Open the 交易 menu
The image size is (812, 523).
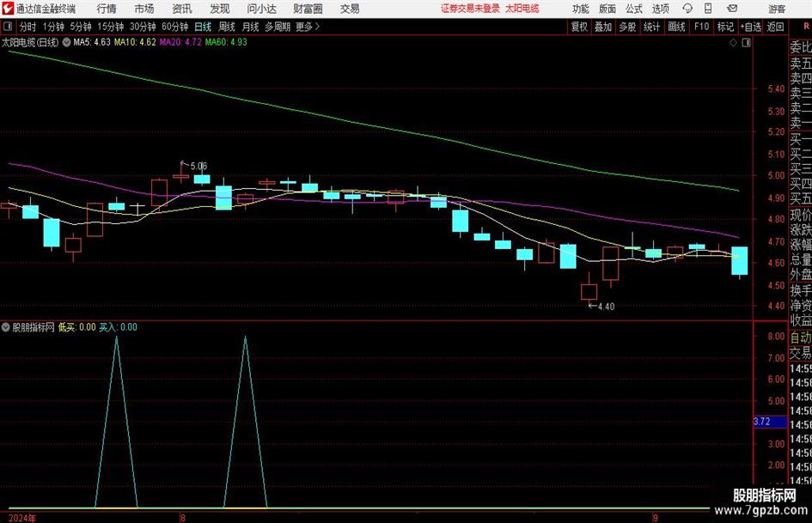pos(350,9)
